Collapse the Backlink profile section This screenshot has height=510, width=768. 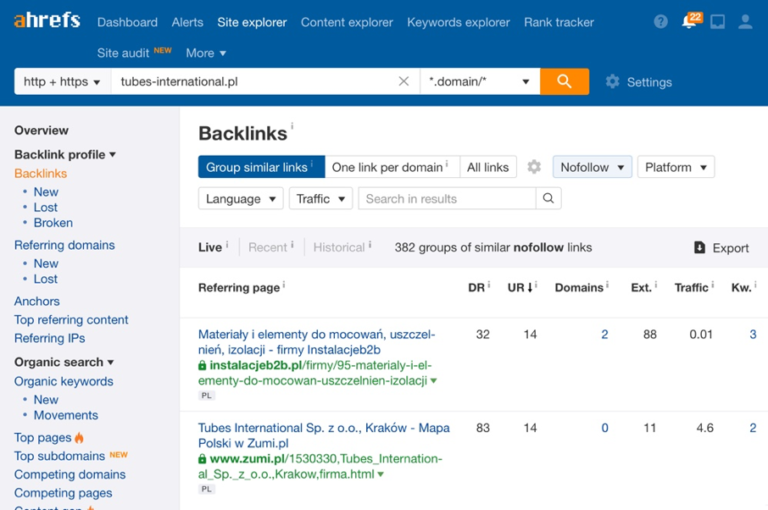[65, 154]
